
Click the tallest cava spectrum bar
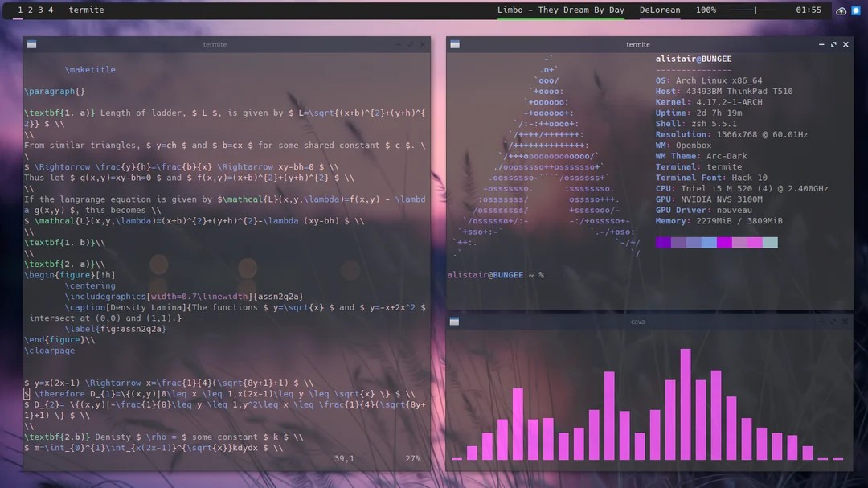click(686, 404)
